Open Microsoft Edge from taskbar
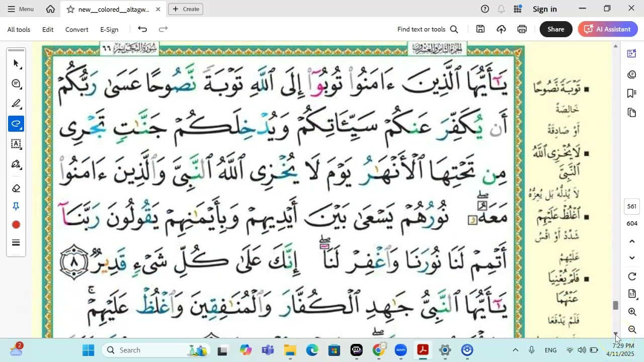The height and width of the screenshot is (362, 644). coord(312,350)
